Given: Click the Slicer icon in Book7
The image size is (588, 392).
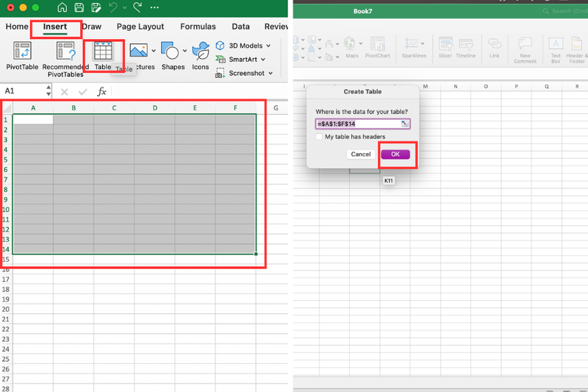Looking at the screenshot, I should pos(445,43).
